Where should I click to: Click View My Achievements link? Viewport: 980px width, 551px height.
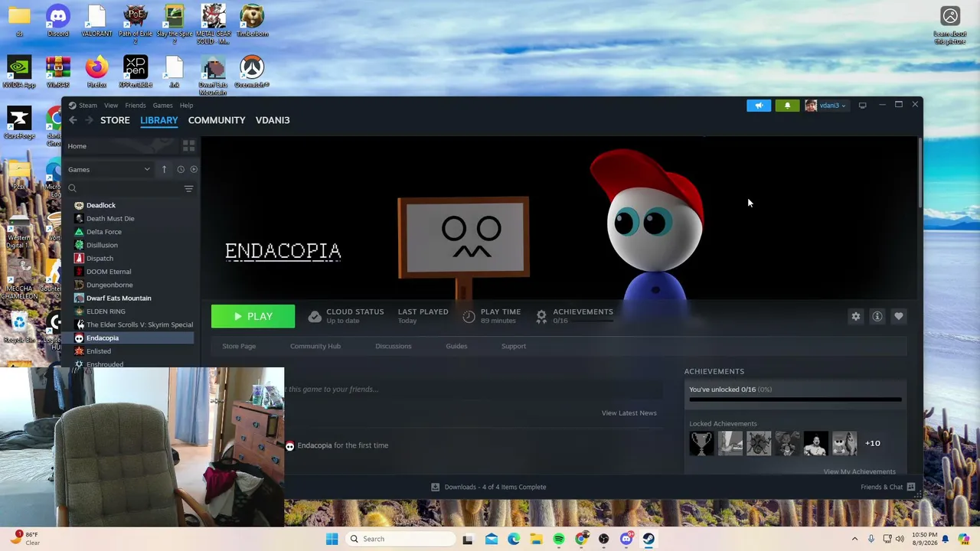[859, 471]
